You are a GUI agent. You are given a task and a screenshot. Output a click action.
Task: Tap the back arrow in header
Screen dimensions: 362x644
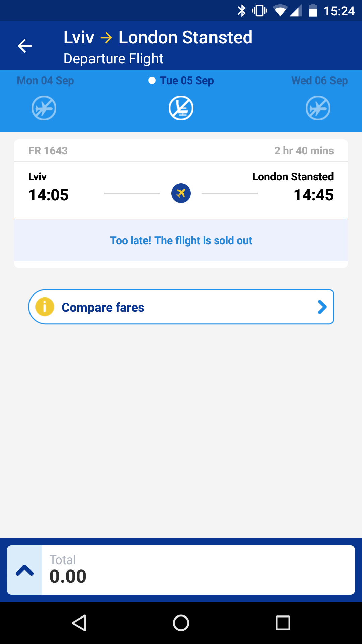tap(24, 46)
